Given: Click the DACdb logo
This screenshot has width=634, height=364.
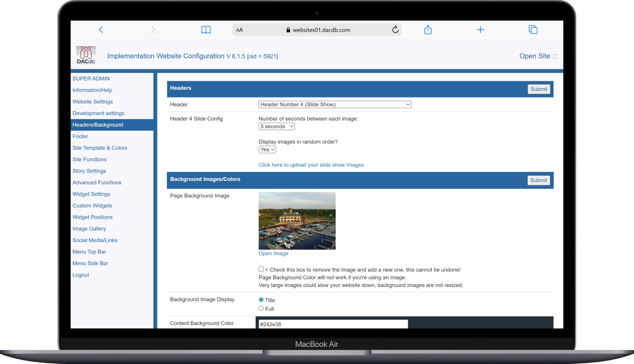Looking at the screenshot, I should (86, 55).
